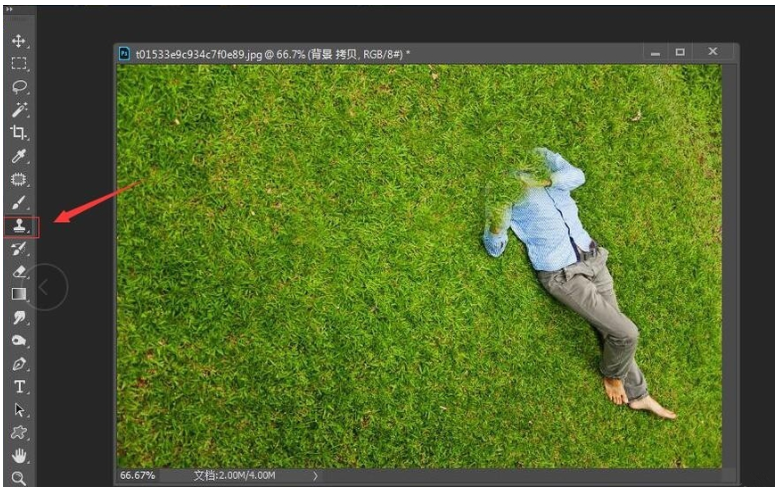Expand the toolbar with the double-arrow
Image resolution: width=780 pixels, height=490 pixels.
click(9, 9)
